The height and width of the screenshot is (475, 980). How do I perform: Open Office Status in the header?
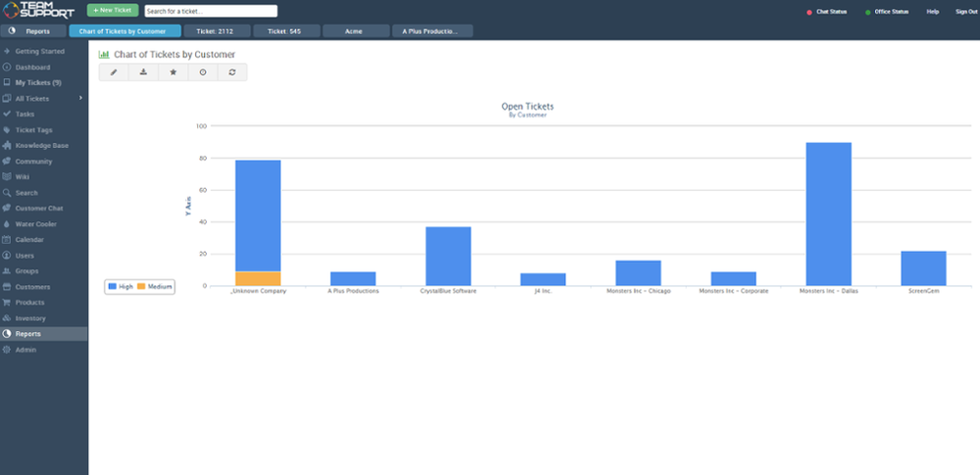click(887, 12)
